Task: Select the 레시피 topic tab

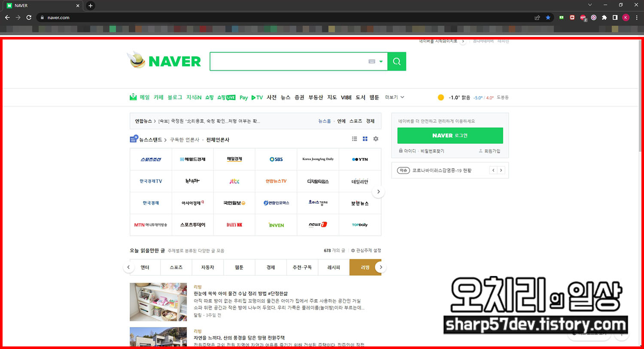Action: [334, 267]
